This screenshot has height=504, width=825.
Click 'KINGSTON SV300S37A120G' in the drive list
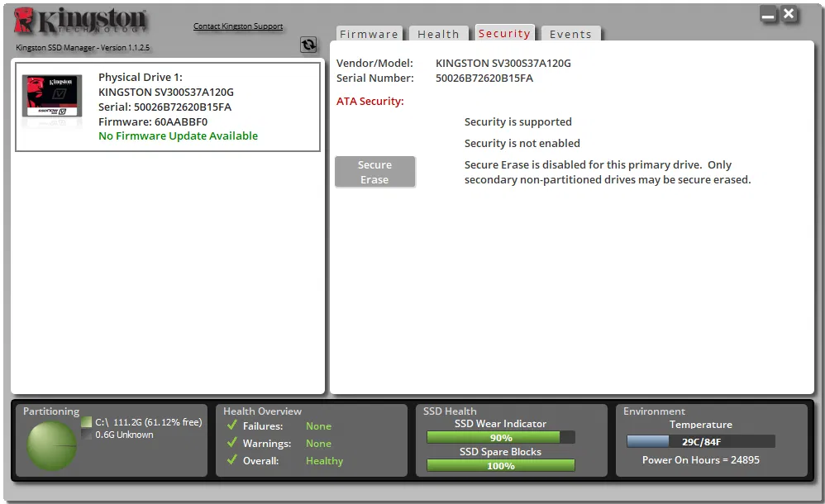coord(165,92)
